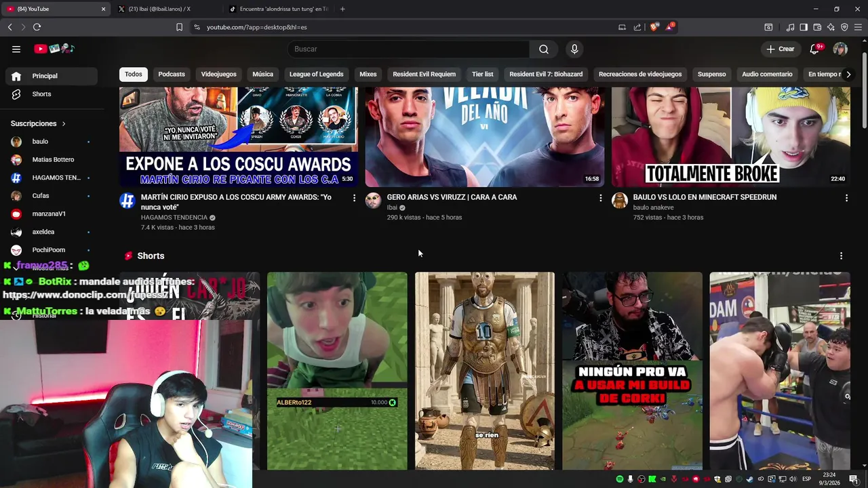
Task: Click the search magnifier button
Action: 544,49
